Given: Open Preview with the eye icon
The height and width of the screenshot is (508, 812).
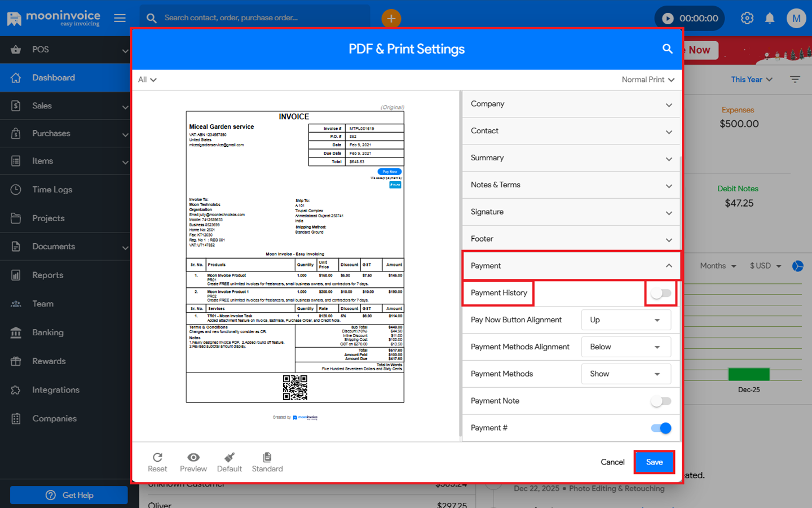Looking at the screenshot, I should click(x=193, y=457).
